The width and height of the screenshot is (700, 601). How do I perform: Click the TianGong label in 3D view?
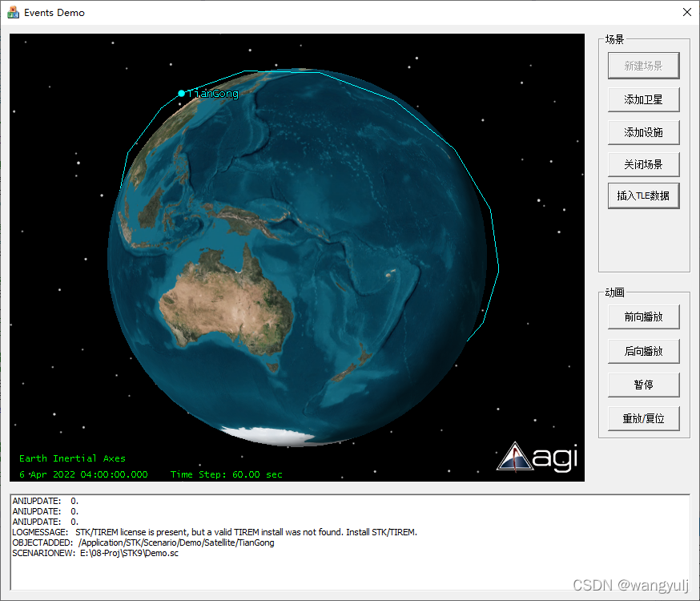point(213,93)
